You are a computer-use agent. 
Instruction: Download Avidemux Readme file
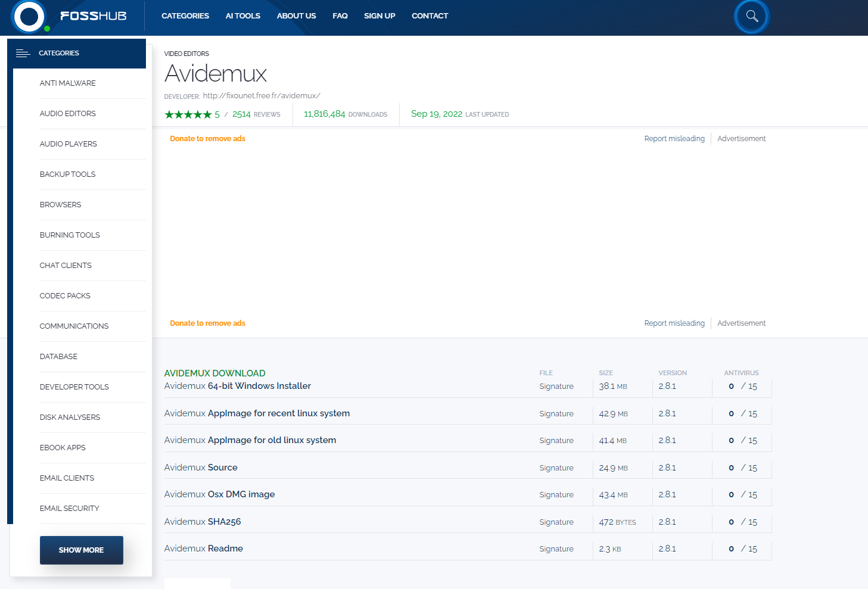click(x=204, y=549)
